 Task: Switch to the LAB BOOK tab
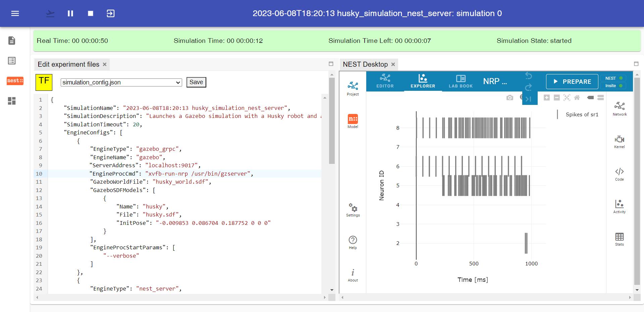461,81
